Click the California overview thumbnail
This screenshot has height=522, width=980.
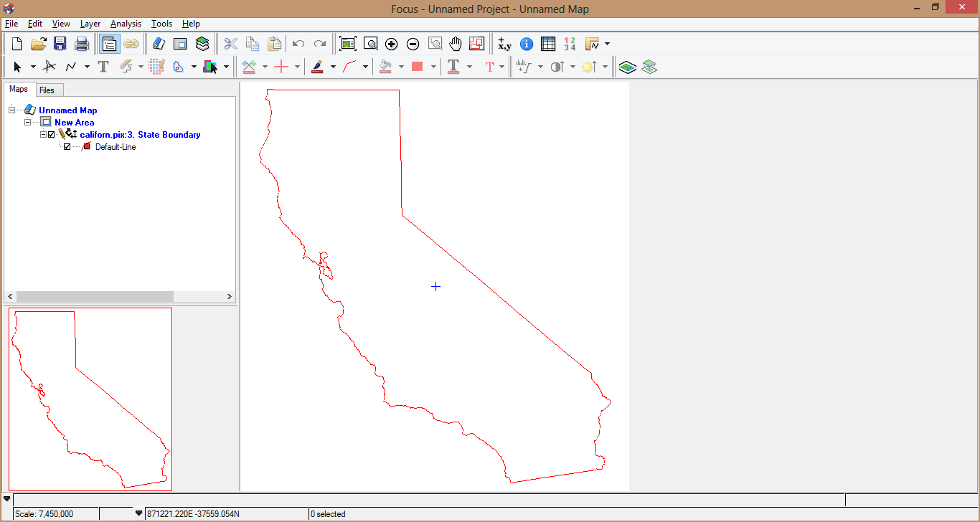[x=90, y=399]
